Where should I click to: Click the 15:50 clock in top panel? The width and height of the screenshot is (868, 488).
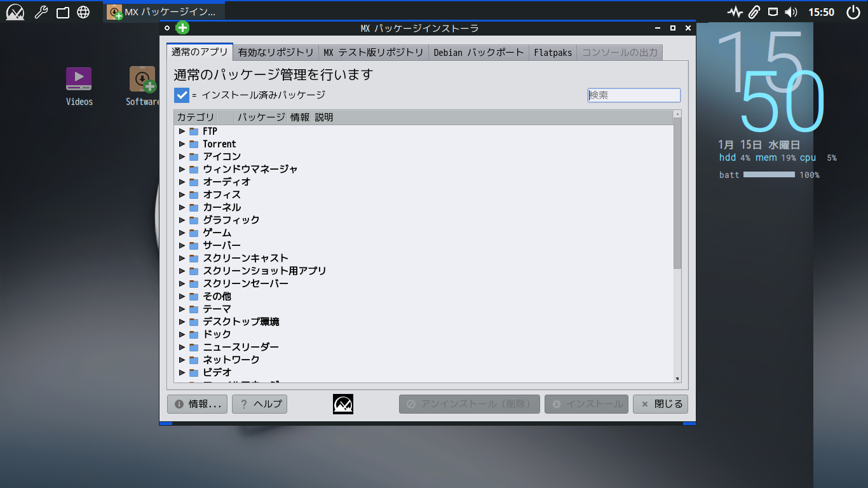pyautogui.click(x=821, y=12)
